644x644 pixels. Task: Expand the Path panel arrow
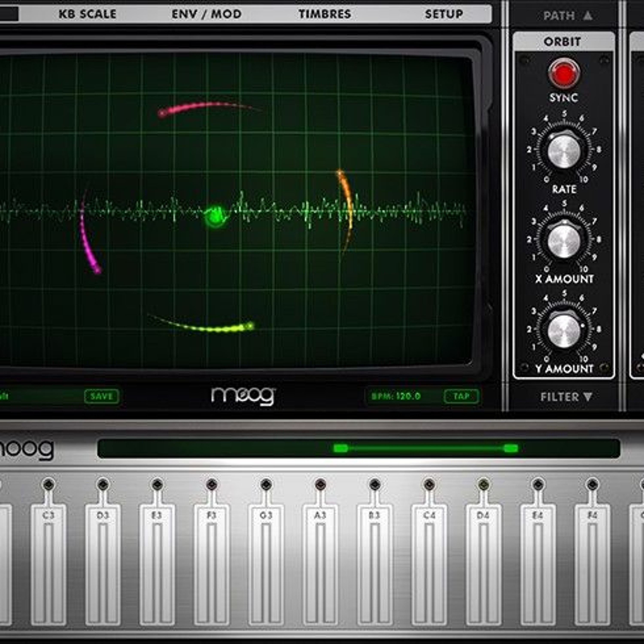pyautogui.click(x=588, y=16)
